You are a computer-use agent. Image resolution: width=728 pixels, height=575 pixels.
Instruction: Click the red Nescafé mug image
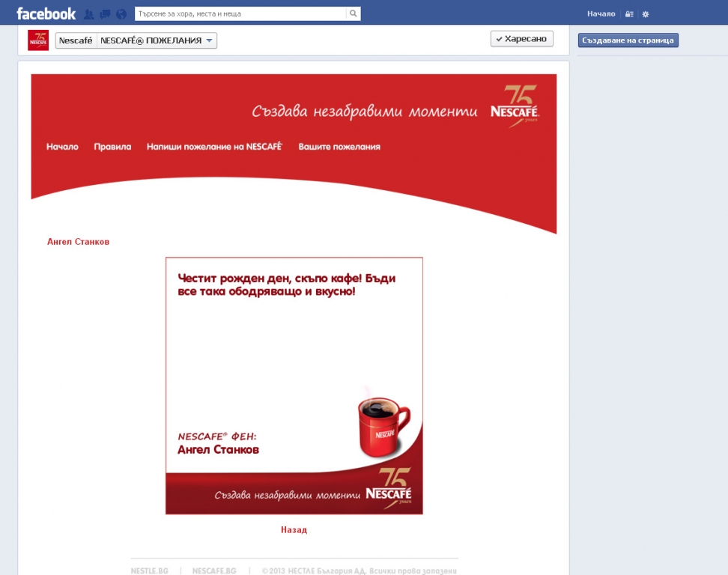(x=384, y=427)
